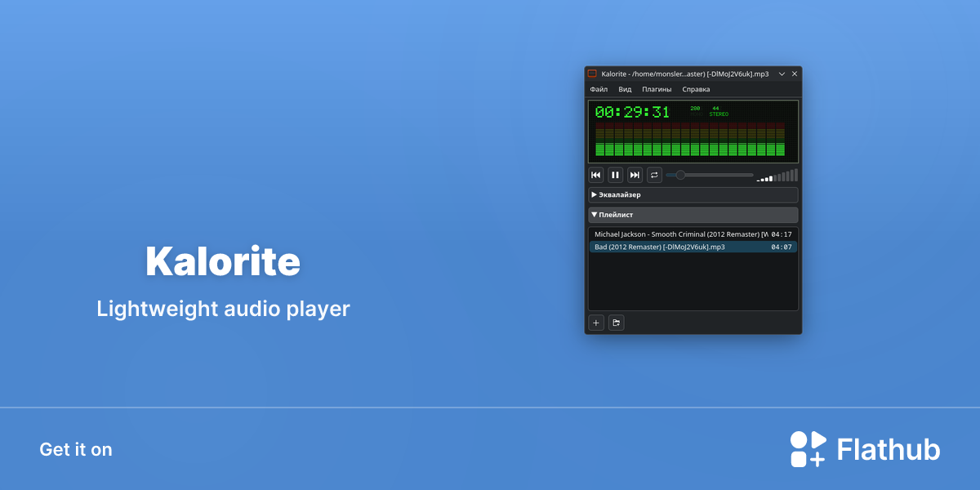Expand the Эквалайзер section
This screenshot has height=490, width=980.
693,195
